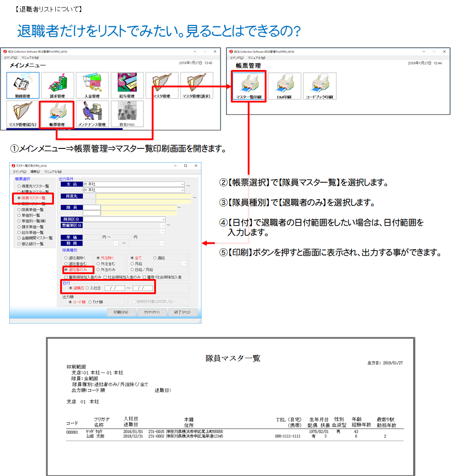Open 帳票管理 printer icon in main menu
The image size is (451, 476).
[57, 114]
